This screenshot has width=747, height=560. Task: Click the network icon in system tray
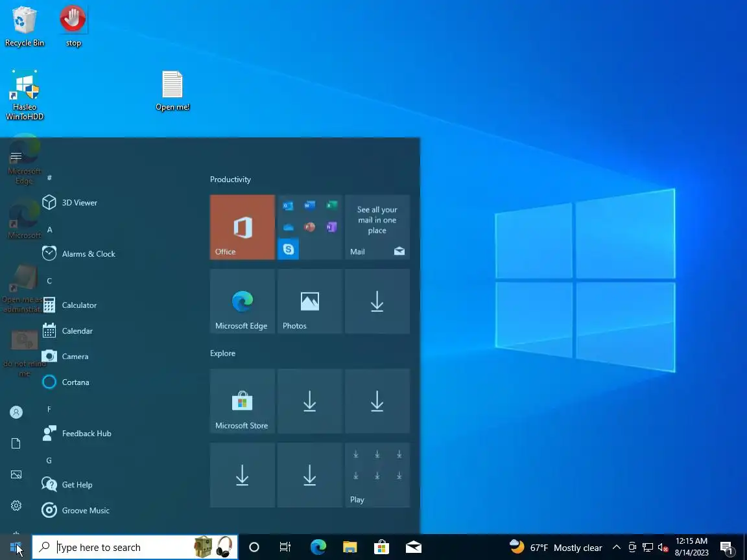click(647, 547)
